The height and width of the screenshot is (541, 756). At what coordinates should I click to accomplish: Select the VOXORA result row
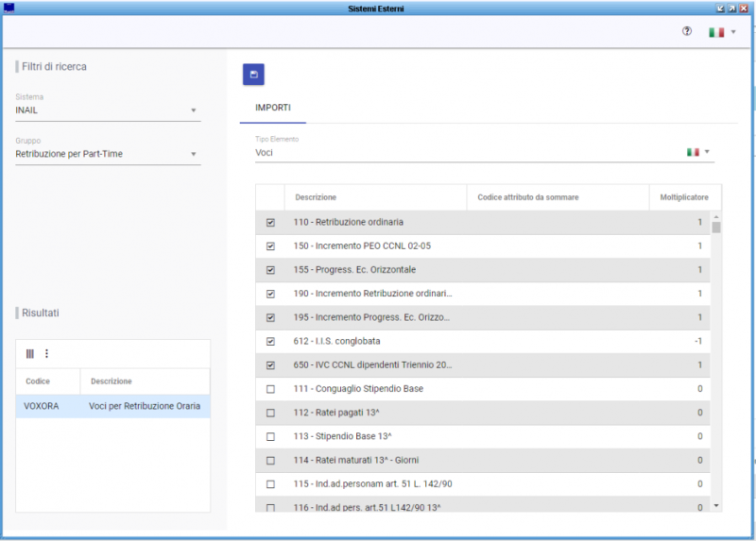pyautogui.click(x=112, y=406)
